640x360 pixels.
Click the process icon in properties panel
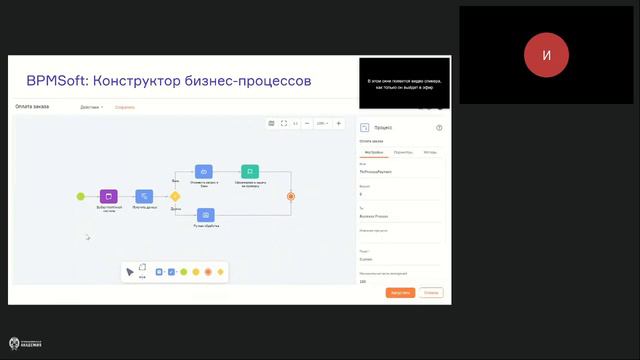pos(364,128)
